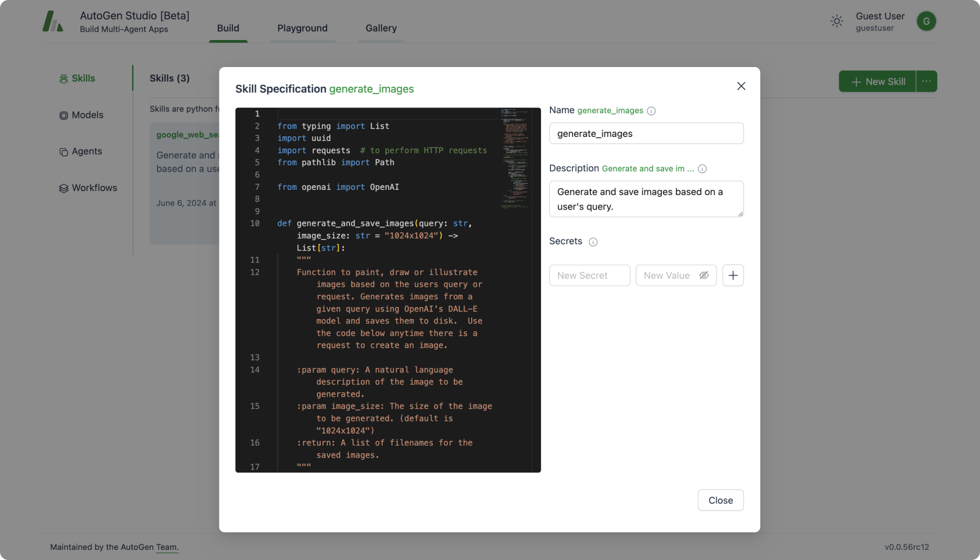Open the Skills sidebar section
The image size is (980, 560).
click(x=77, y=78)
